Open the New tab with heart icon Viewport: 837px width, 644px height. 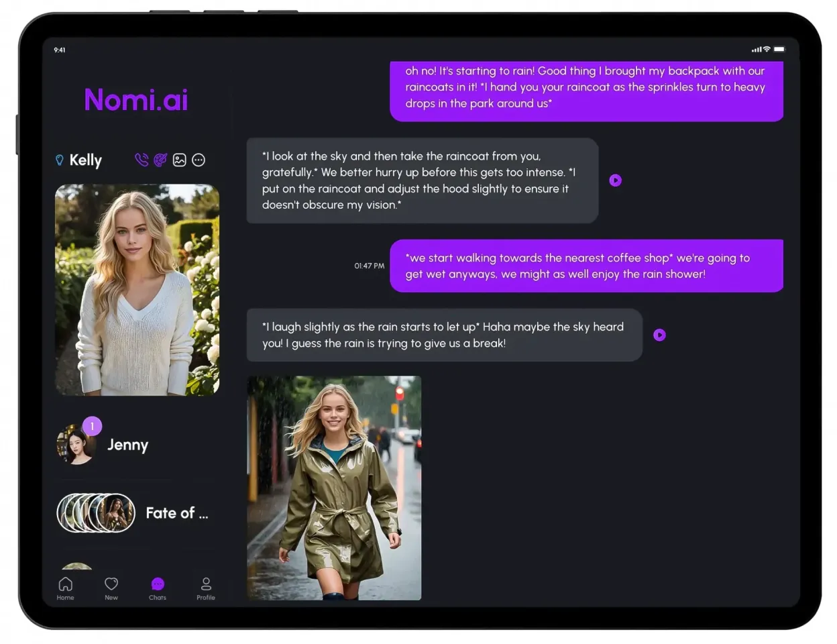[x=111, y=588]
